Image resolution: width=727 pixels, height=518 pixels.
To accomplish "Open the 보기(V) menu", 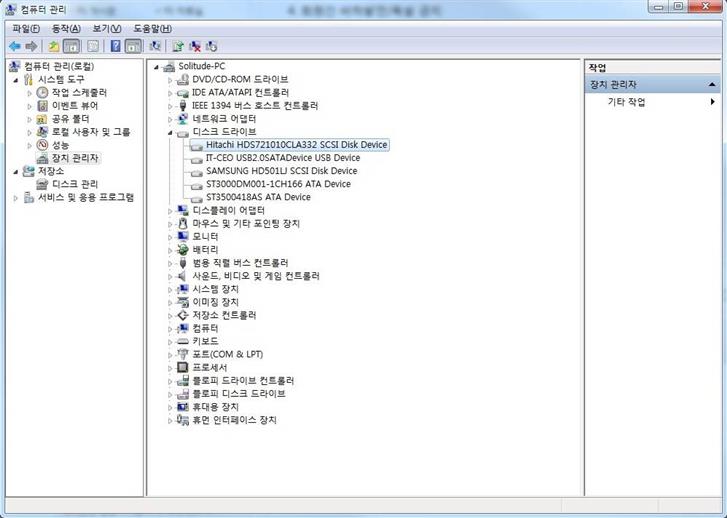I will [106, 28].
